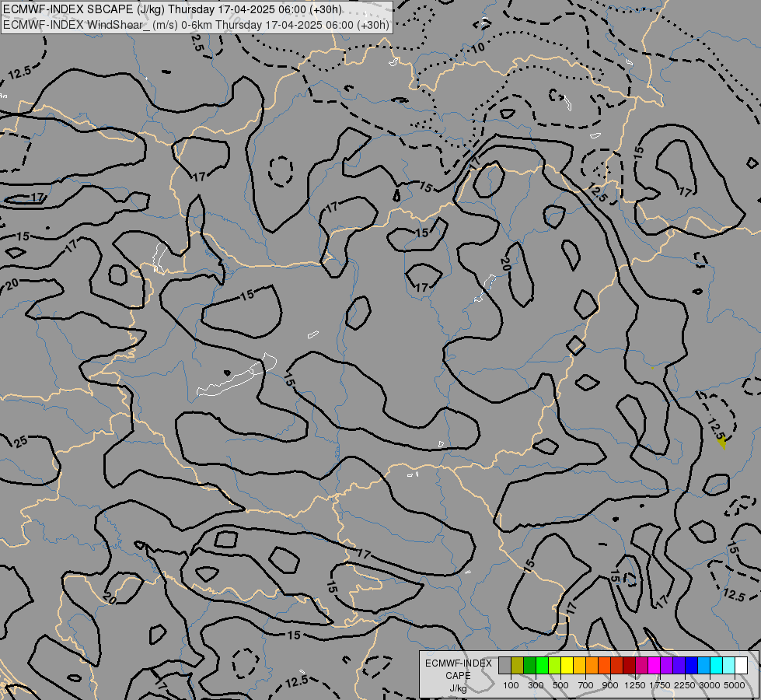Image resolution: width=761 pixels, height=700 pixels.
Task: Click the legend value 900
Action: click(x=610, y=685)
